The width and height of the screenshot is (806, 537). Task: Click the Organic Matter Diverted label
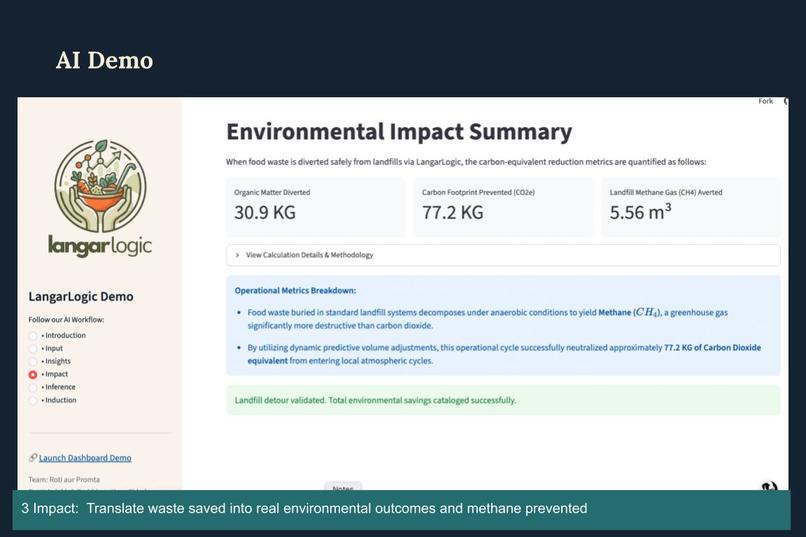[272, 192]
